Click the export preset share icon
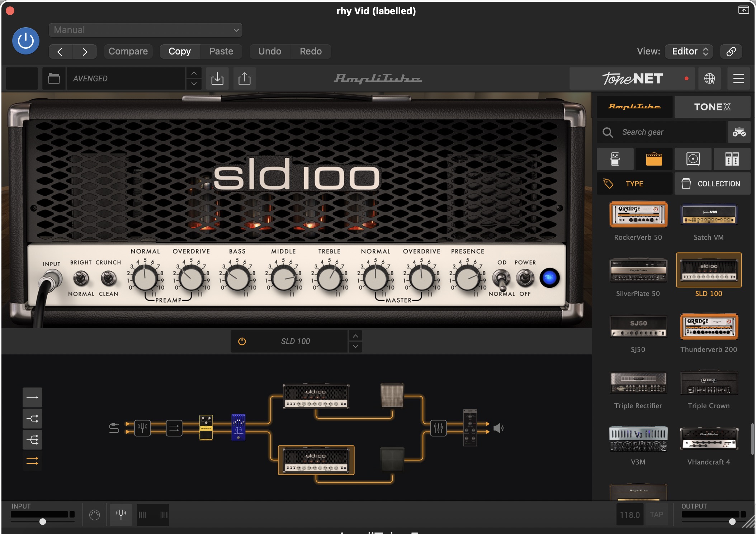Screen dimensions: 756x534 [245, 78]
